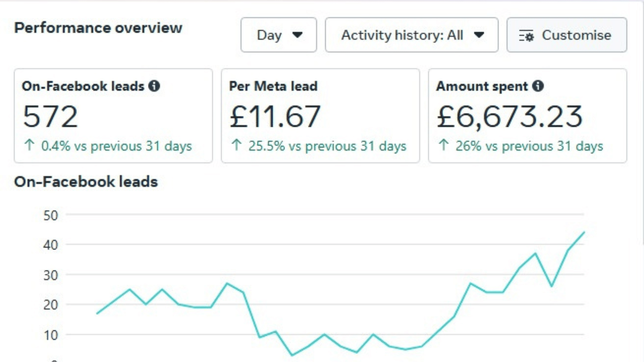Click the info icon beside On-Facebook leads
Image resolution: width=644 pixels, height=362 pixels.
click(x=154, y=86)
